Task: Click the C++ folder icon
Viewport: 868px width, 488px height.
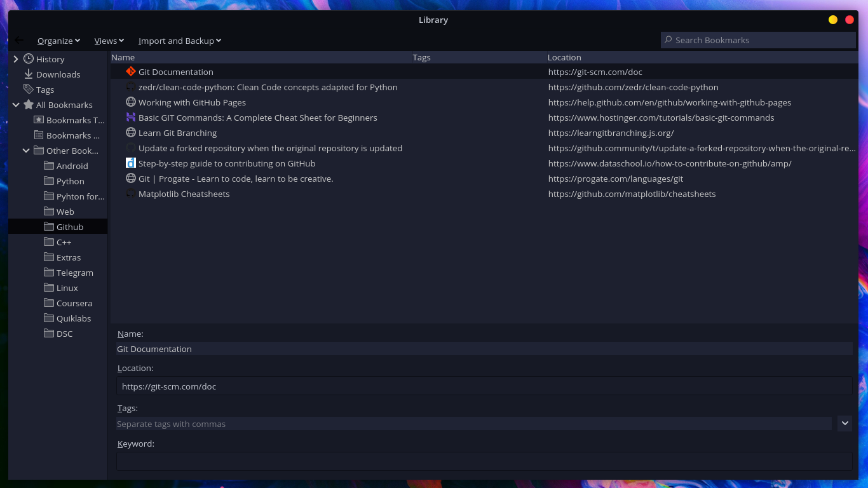Action: pyautogui.click(x=49, y=242)
